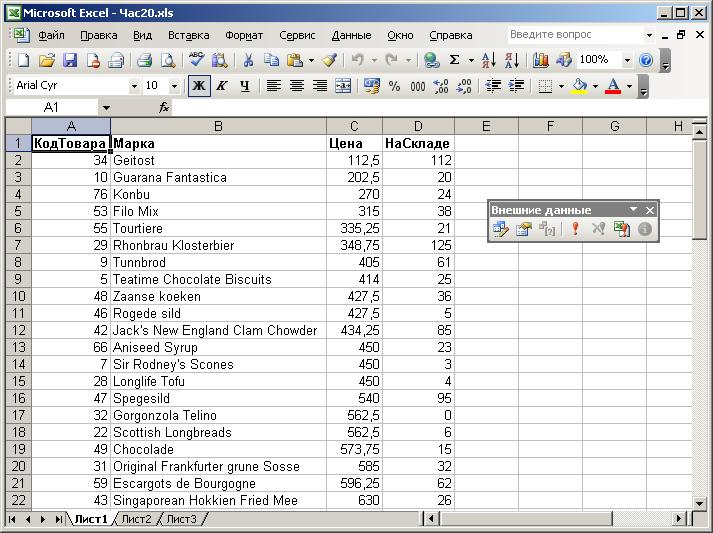Open the Данные menu
Image resolution: width=713 pixels, height=533 pixels.
pyautogui.click(x=351, y=35)
